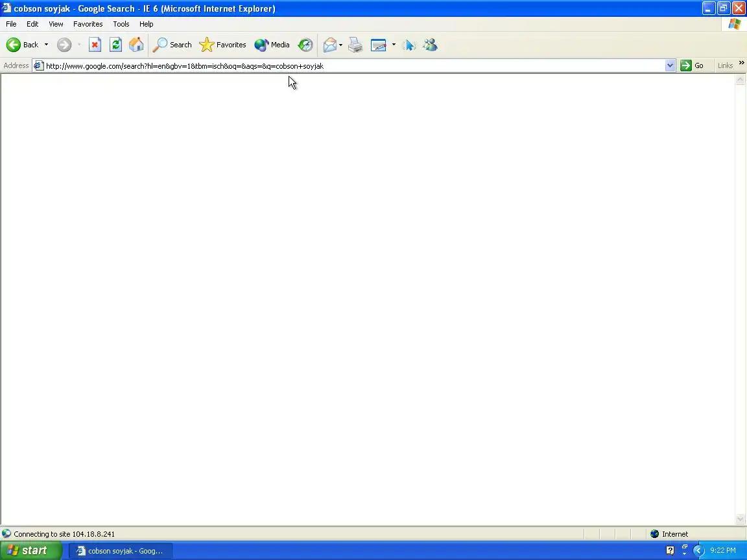747x560 pixels.
Task: Open the Favorites menu
Action: pyautogui.click(x=88, y=24)
